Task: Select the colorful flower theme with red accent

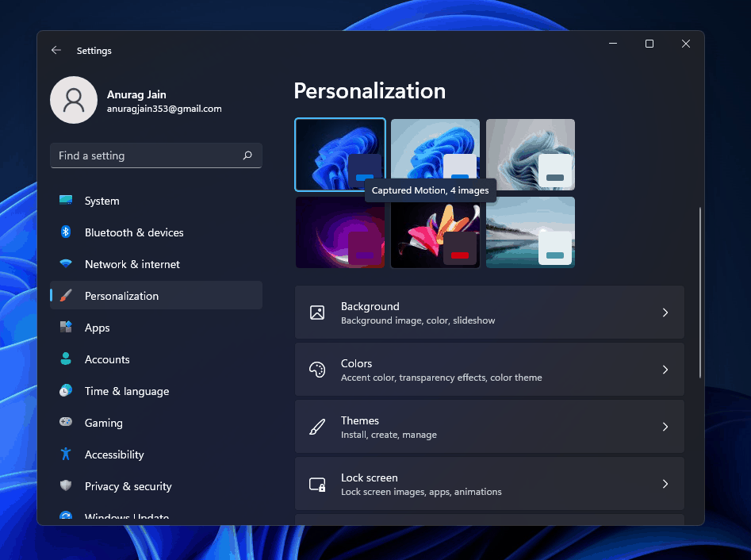Action: click(x=435, y=232)
